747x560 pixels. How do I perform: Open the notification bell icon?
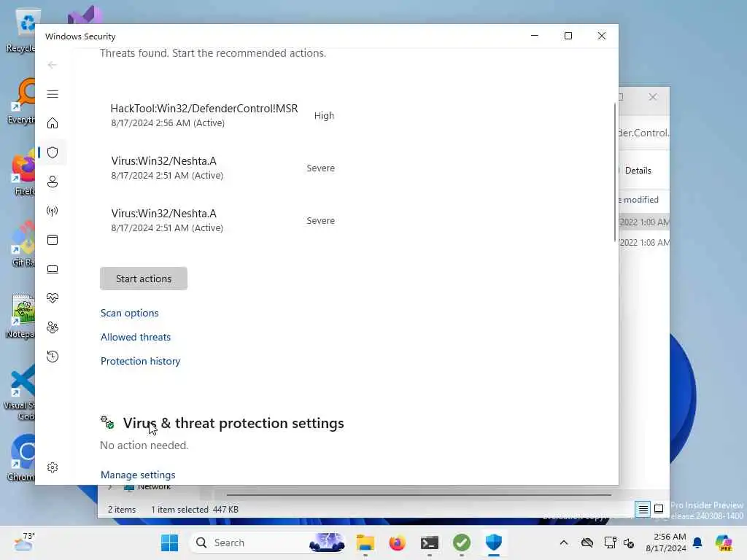point(697,542)
